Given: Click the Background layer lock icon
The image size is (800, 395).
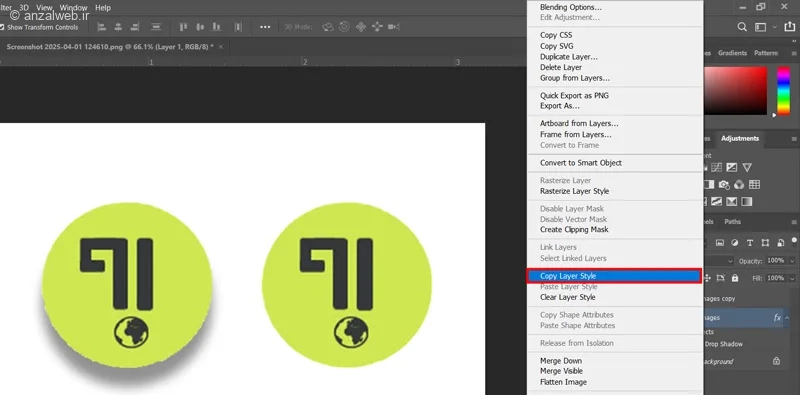Looking at the screenshot, I should coord(777,361).
